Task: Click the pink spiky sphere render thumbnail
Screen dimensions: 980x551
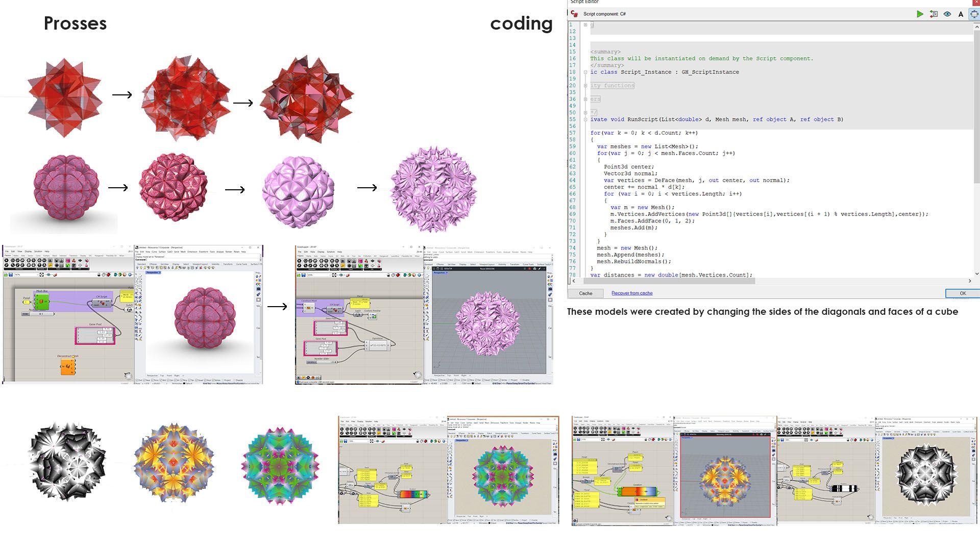Action: click(433, 189)
